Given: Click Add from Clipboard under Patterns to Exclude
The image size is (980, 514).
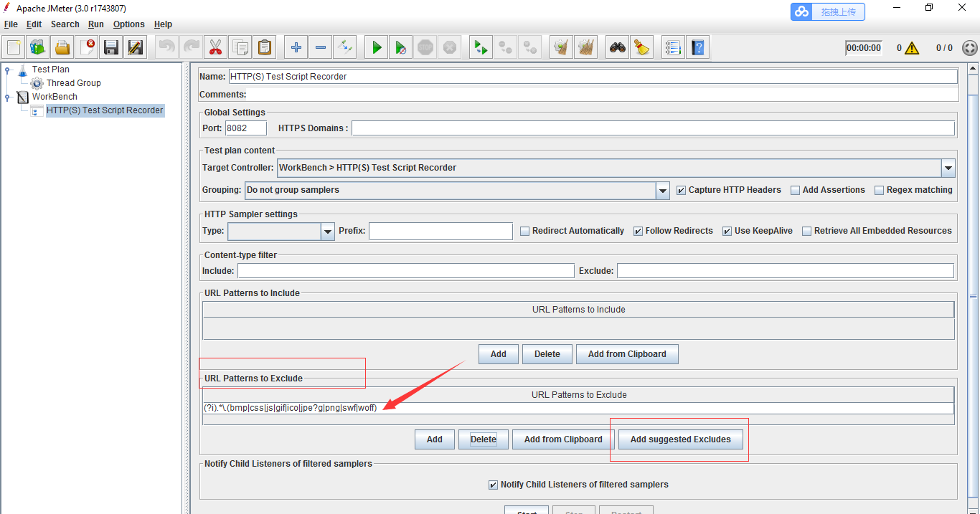Looking at the screenshot, I should click(563, 439).
